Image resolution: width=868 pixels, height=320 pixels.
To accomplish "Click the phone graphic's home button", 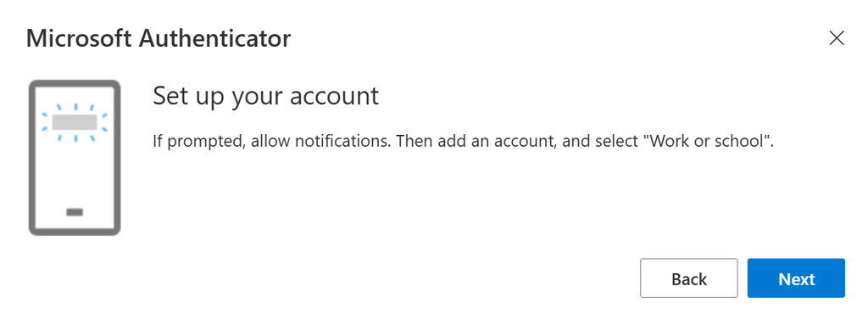I will coord(75,212).
